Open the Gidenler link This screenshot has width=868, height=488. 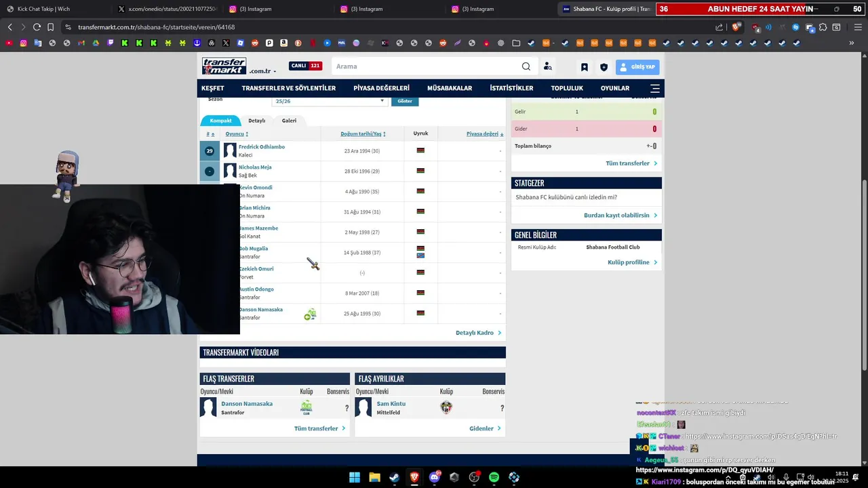485,428
